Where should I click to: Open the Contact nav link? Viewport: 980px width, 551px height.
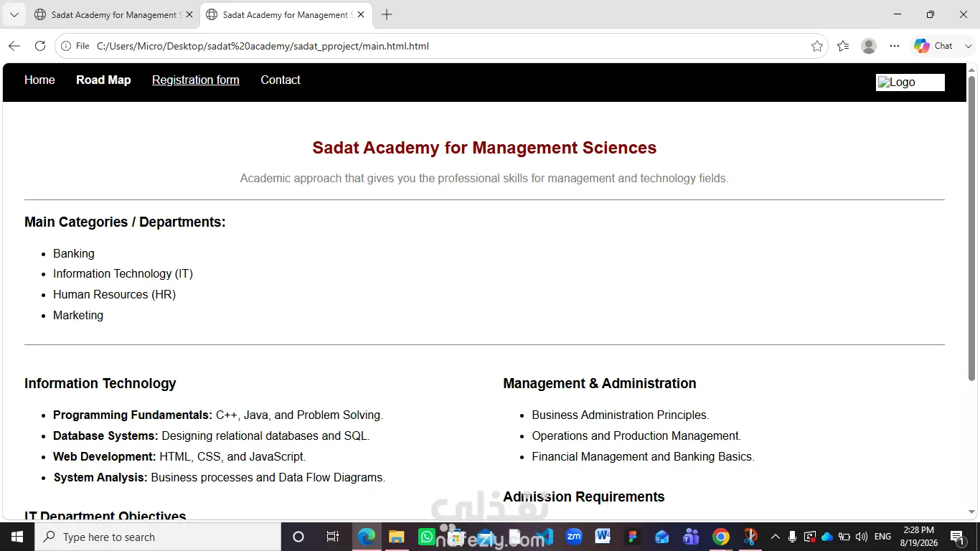click(281, 80)
